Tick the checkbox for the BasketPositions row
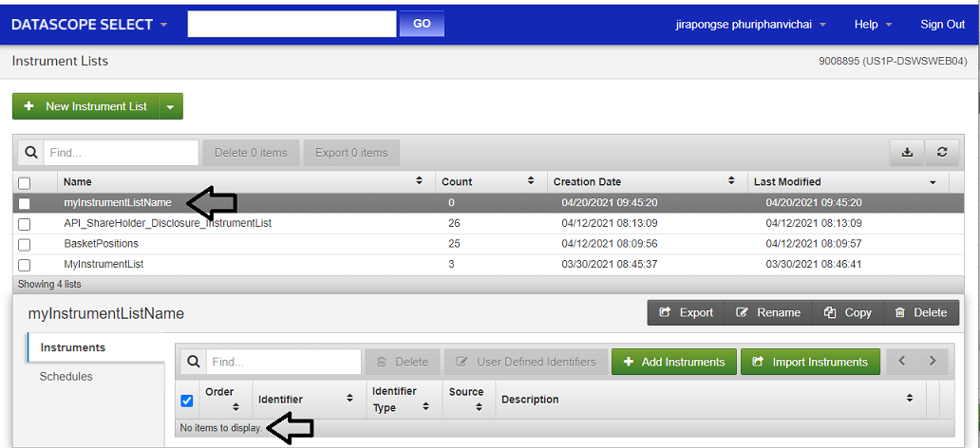Screen dimensions: 980x448 point(25,245)
